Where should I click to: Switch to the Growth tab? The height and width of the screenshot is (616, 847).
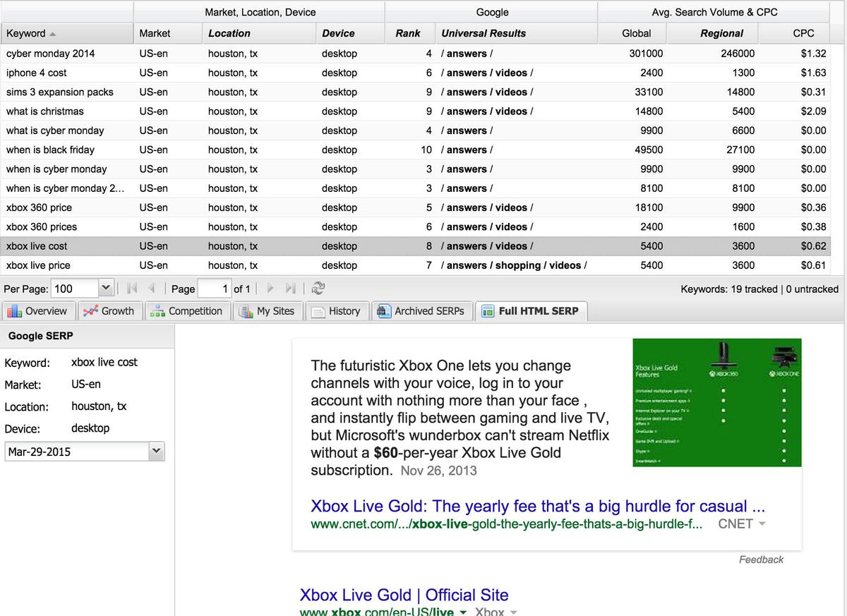point(109,311)
